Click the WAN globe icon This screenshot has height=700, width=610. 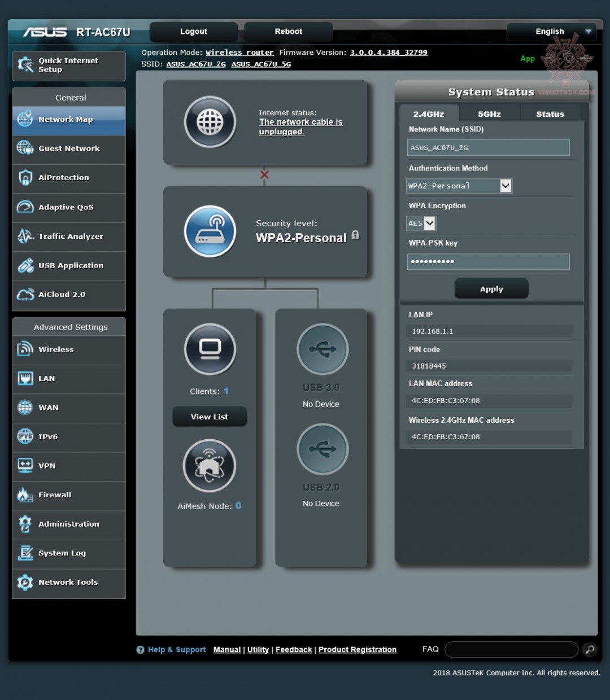(x=25, y=407)
